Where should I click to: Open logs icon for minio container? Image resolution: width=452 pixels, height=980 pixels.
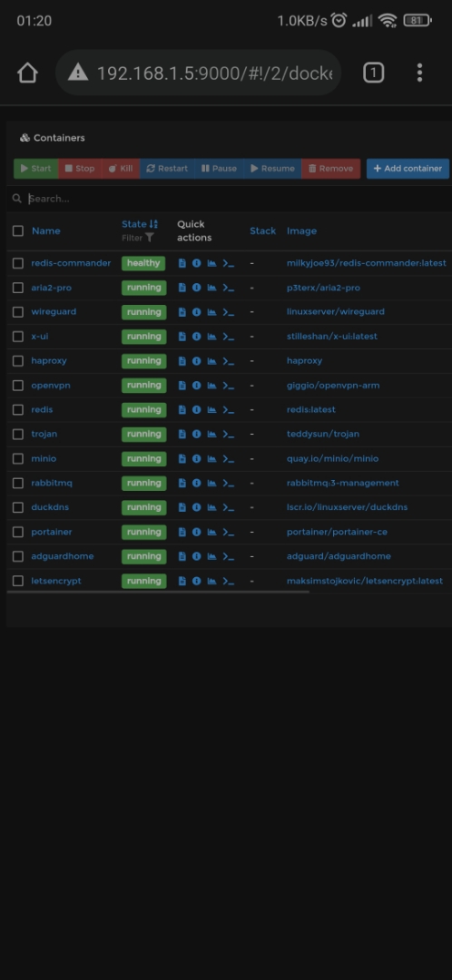coord(182,459)
